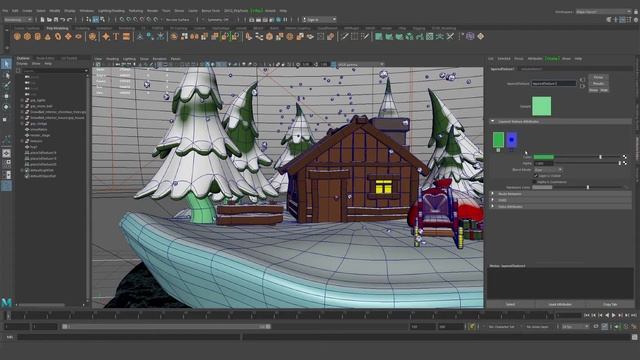Click the Undo icon in status line
Viewport: 640px width, 360px height.
click(63, 19)
